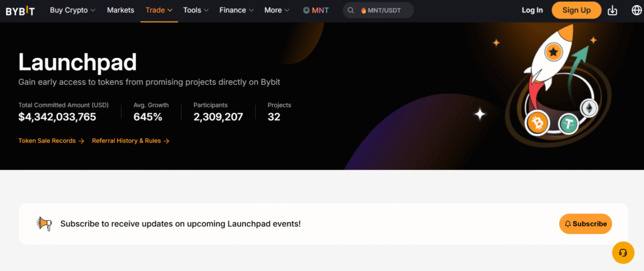Open the Buy Crypto dropdown menu

tap(73, 10)
